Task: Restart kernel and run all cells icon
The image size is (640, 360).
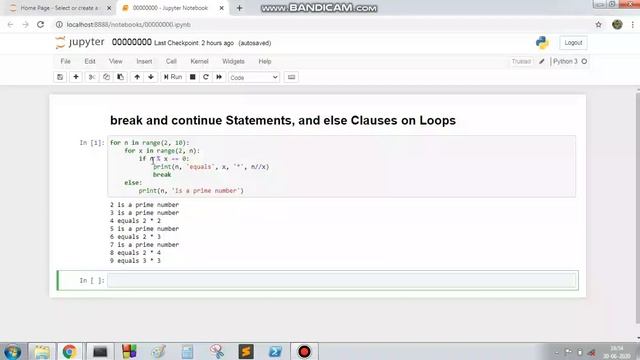Action: [219, 77]
